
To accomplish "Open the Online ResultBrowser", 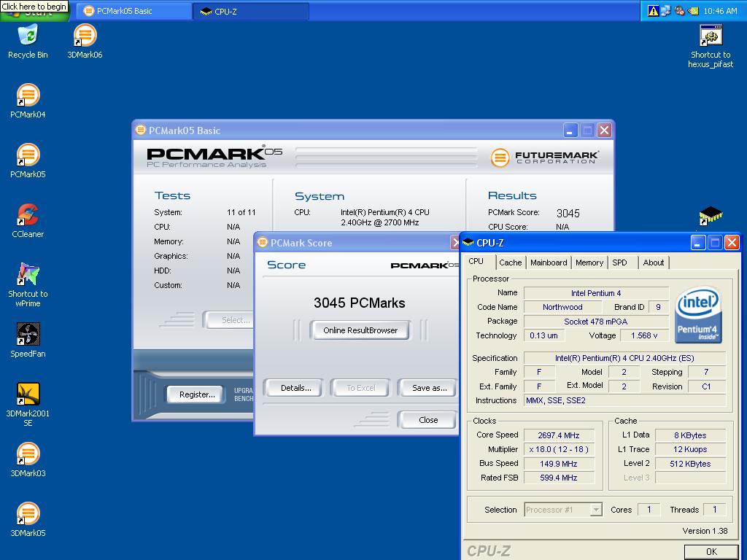I will pyautogui.click(x=360, y=330).
